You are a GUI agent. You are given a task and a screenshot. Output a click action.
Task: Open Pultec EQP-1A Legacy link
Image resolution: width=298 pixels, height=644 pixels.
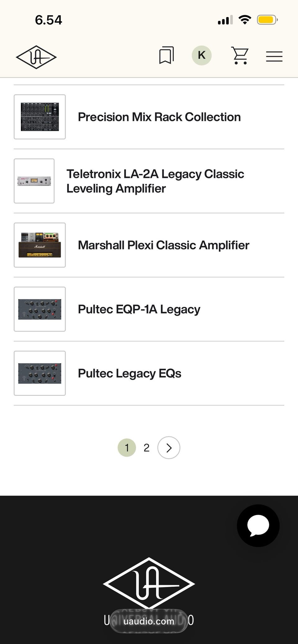[139, 309]
